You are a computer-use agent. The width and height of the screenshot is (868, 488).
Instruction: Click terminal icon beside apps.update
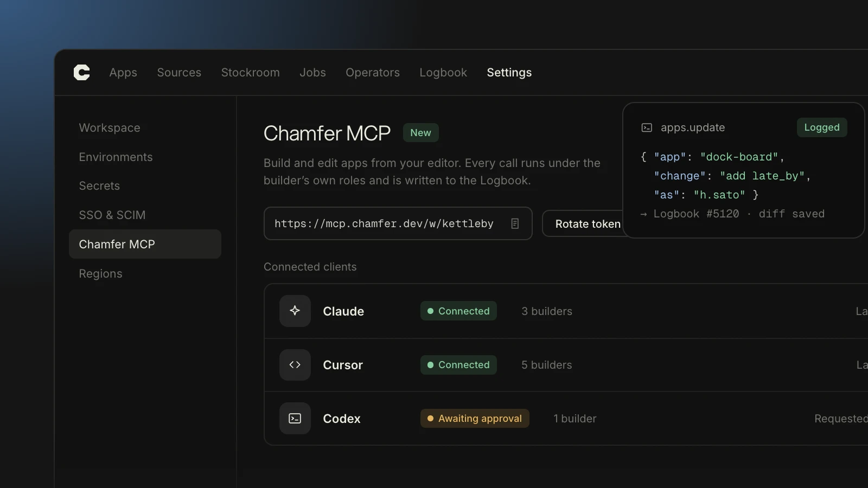[647, 127]
